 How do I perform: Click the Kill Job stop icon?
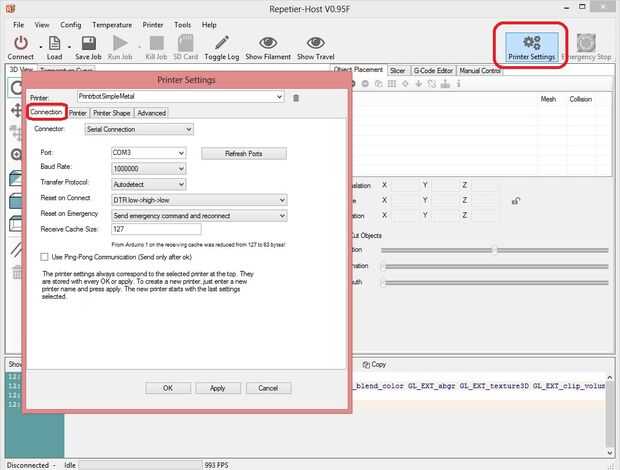[x=157, y=43]
